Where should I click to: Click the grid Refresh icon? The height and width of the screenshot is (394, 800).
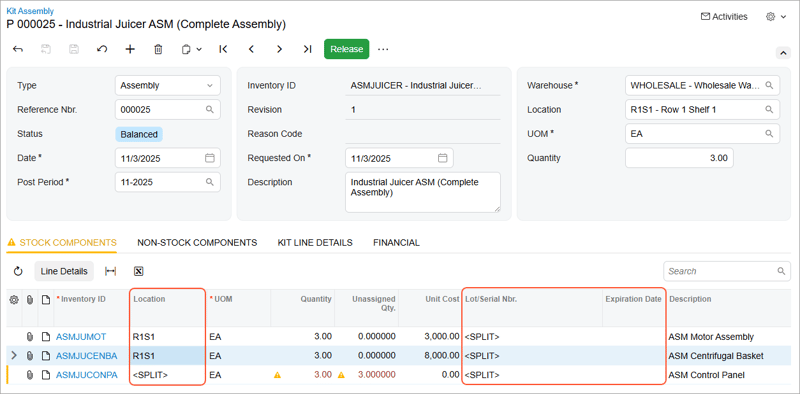tap(18, 272)
